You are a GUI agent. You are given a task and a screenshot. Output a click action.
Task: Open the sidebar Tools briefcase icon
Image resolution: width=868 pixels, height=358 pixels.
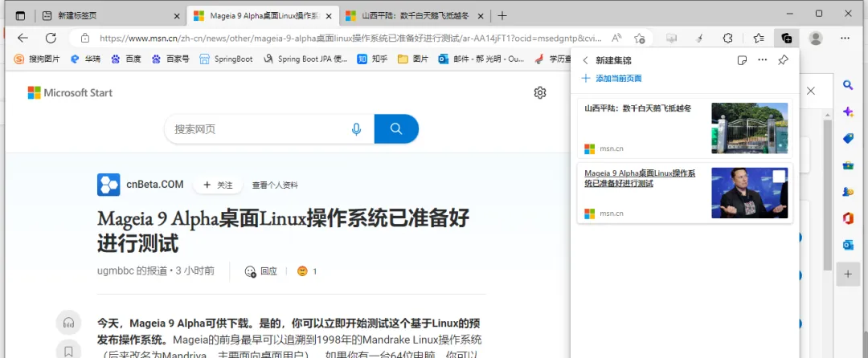click(x=848, y=165)
